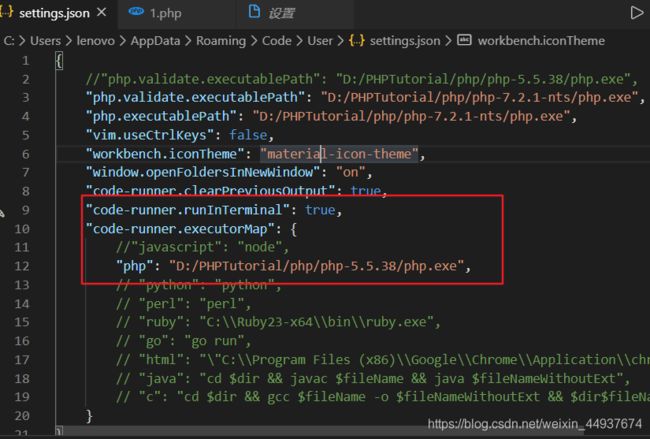This screenshot has width=650, height=439.
Task: Click the commented "javascript": "node" line
Action: [202, 247]
